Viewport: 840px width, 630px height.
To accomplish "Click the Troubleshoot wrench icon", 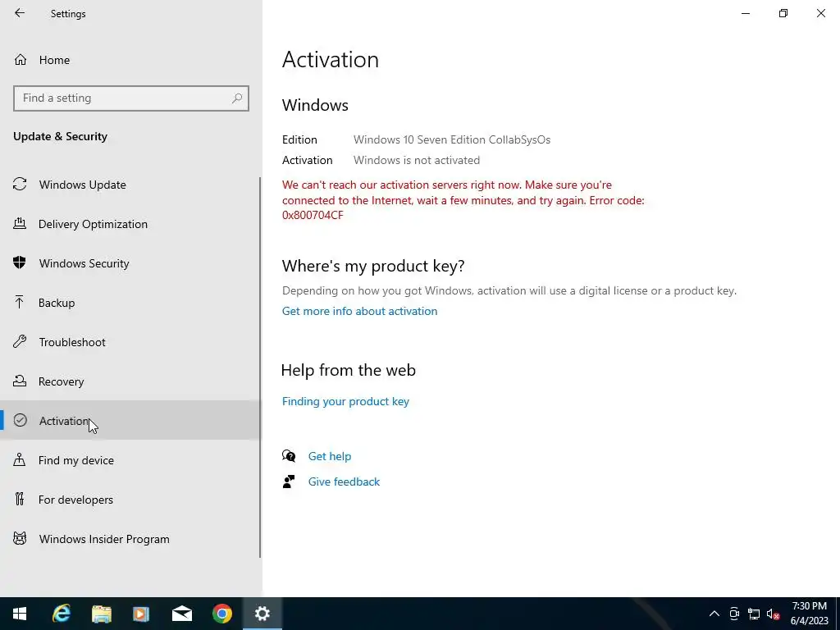I will [20, 342].
